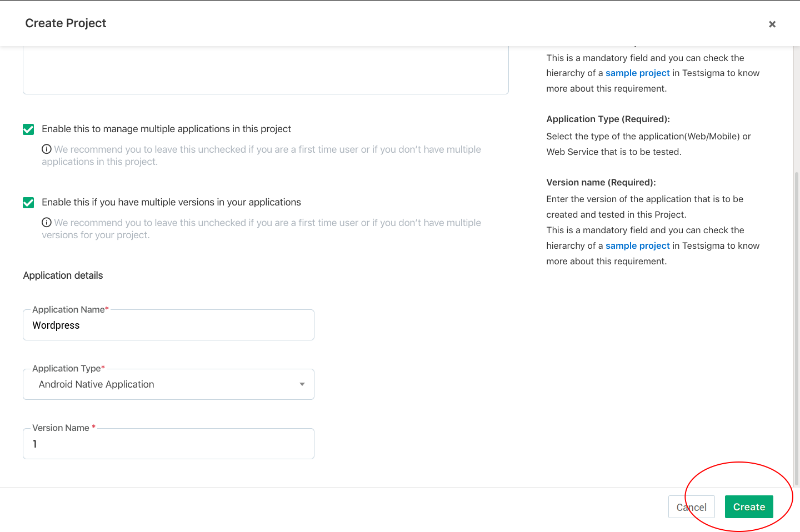Click the 'Application Type (Required):' help heading

point(608,119)
